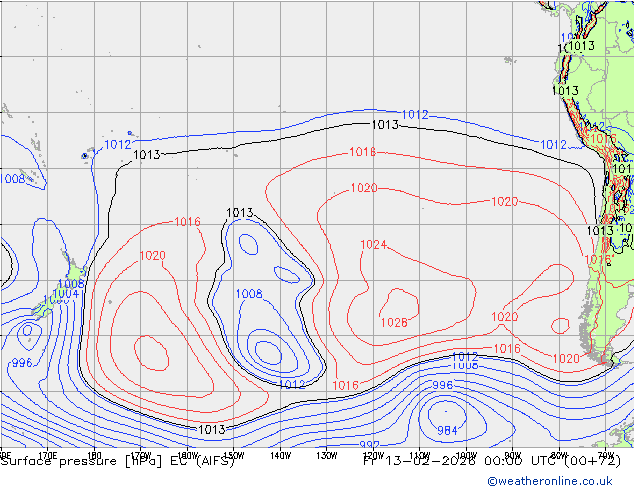The width and height of the screenshot is (634, 490).
Task: Click the 150W longitude label
Action: coord(234,456)
